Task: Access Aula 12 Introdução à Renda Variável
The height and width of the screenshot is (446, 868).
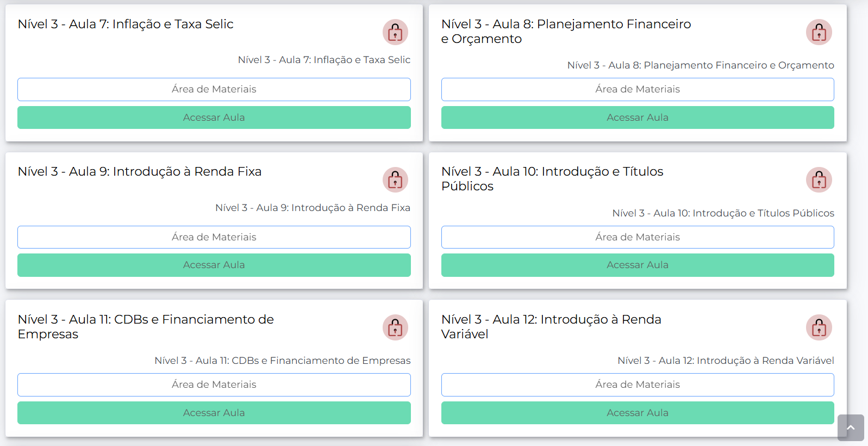Action: (637, 413)
